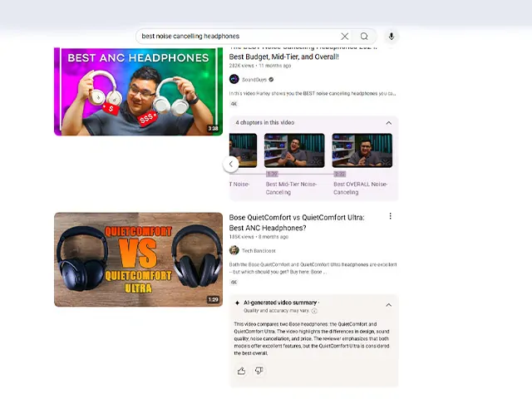Screen dimensions: 532x399
Task: Jump to Best OVERALL Noise-Canceling chapter
Action: click(x=362, y=151)
